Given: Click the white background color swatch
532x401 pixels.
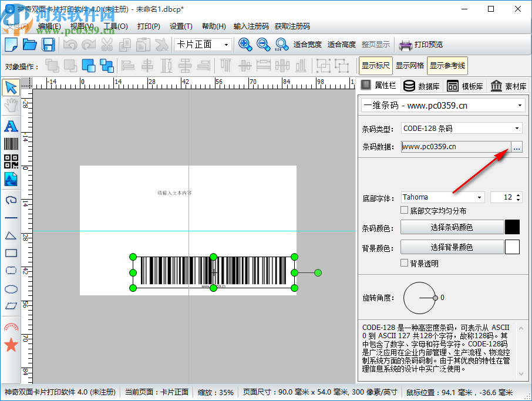Looking at the screenshot, I should (x=512, y=247).
